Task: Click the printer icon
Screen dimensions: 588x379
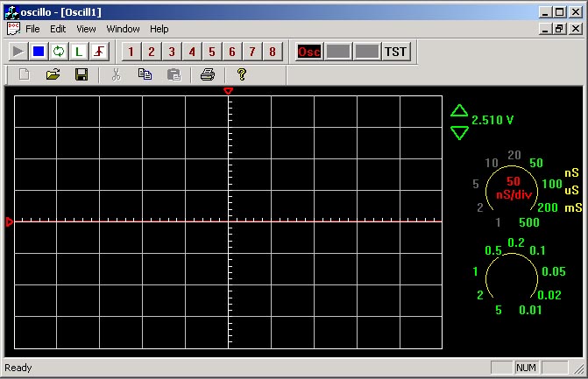Action: click(x=207, y=75)
